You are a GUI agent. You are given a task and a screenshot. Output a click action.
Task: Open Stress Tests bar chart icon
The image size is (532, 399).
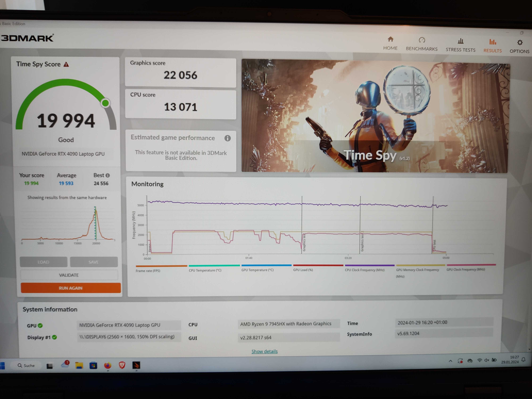pyautogui.click(x=460, y=41)
